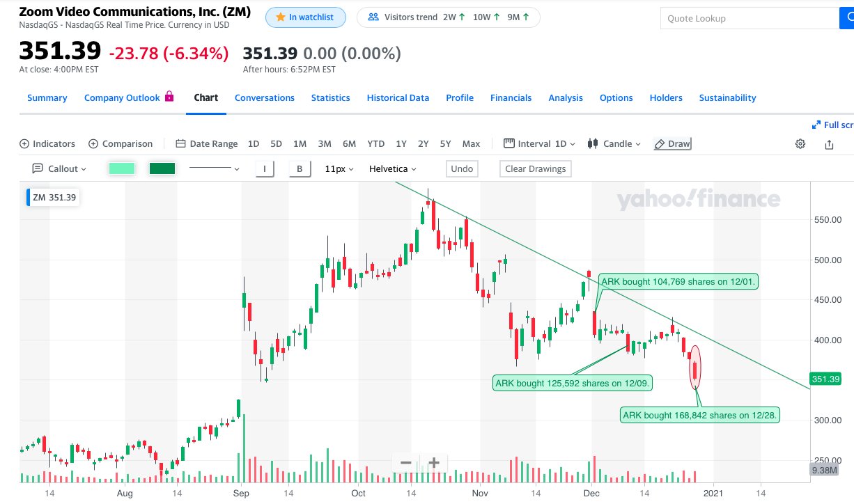Click the Quote Lookup search field

coord(750,19)
